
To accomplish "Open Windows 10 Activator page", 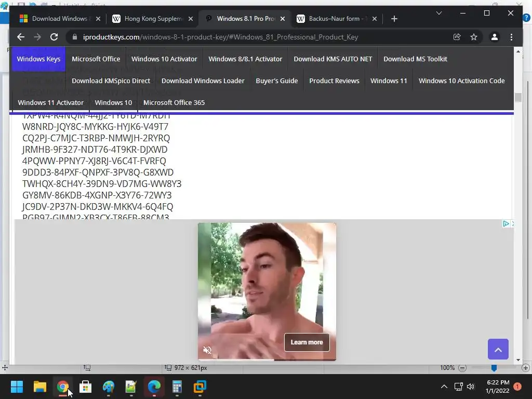I will pyautogui.click(x=164, y=59).
